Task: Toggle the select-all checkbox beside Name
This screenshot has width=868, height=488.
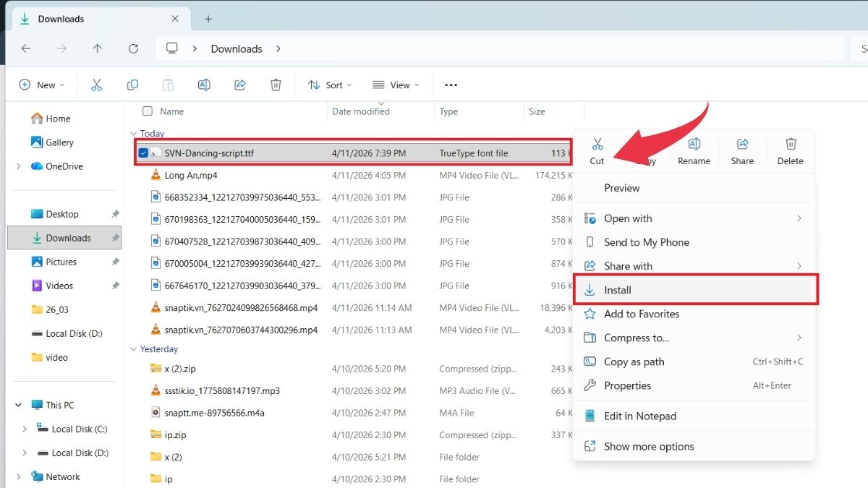Action: click(x=148, y=111)
